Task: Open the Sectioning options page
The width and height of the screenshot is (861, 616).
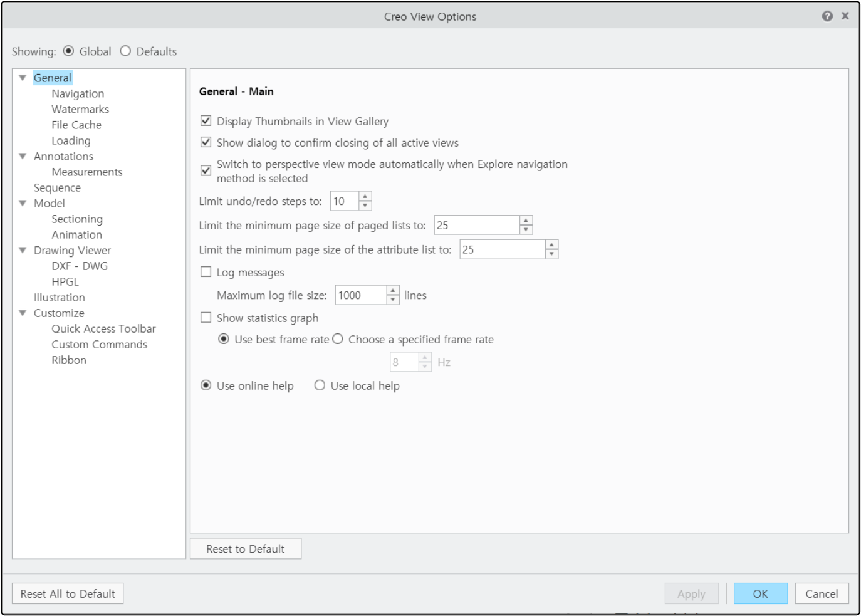Action: click(x=77, y=219)
